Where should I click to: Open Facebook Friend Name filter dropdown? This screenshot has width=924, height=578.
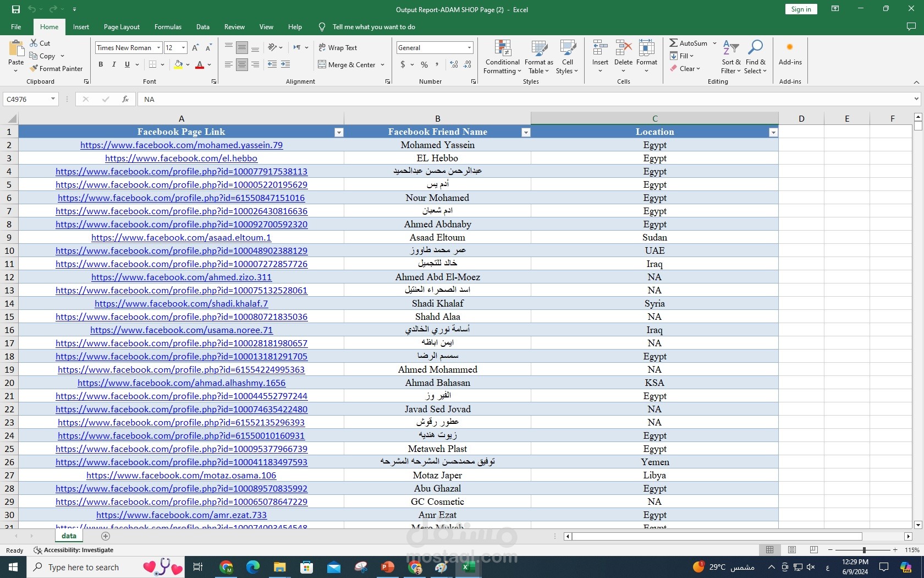526,132
